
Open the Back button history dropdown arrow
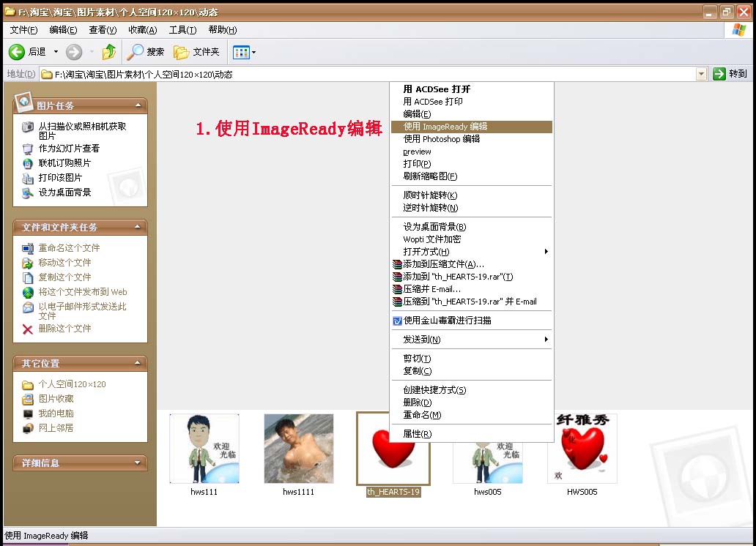tap(56, 52)
